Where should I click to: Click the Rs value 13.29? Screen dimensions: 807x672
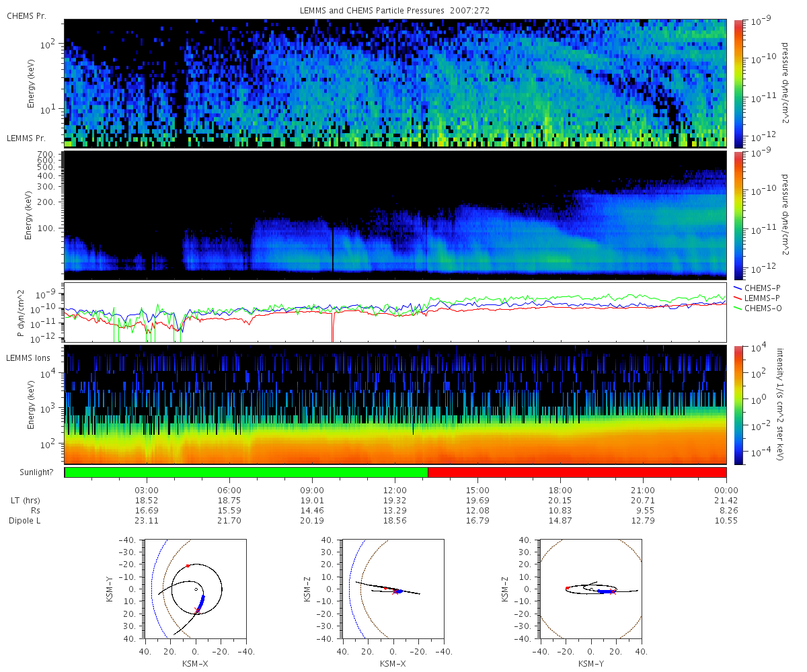pos(395,511)
